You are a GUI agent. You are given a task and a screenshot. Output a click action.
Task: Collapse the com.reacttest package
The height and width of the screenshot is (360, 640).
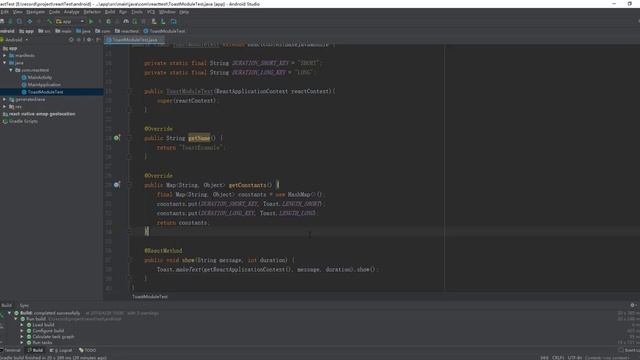coord(11,70)
